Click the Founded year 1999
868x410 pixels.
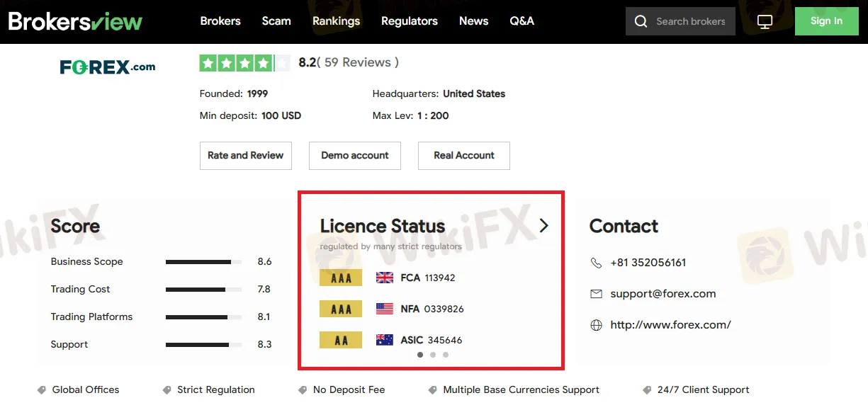(x=257, y=93)
